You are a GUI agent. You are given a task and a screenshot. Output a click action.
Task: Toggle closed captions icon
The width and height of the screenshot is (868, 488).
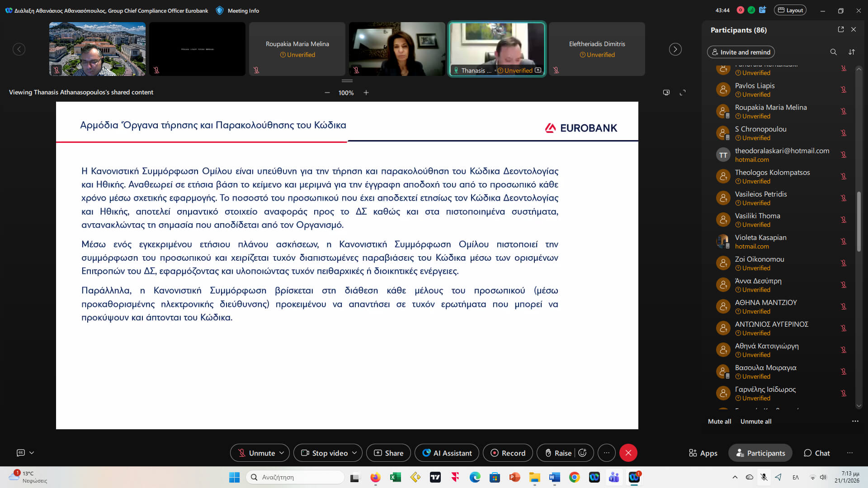click(21, 453)
